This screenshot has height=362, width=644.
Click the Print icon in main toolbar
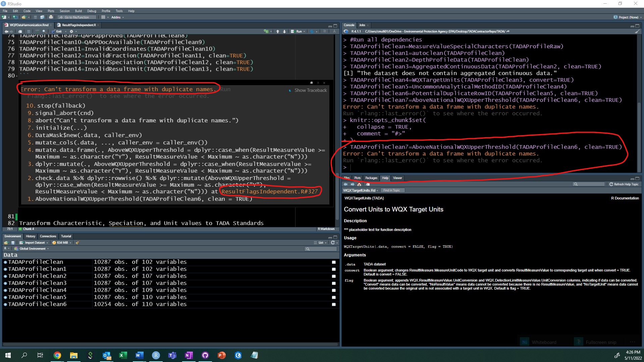[51, 17]
